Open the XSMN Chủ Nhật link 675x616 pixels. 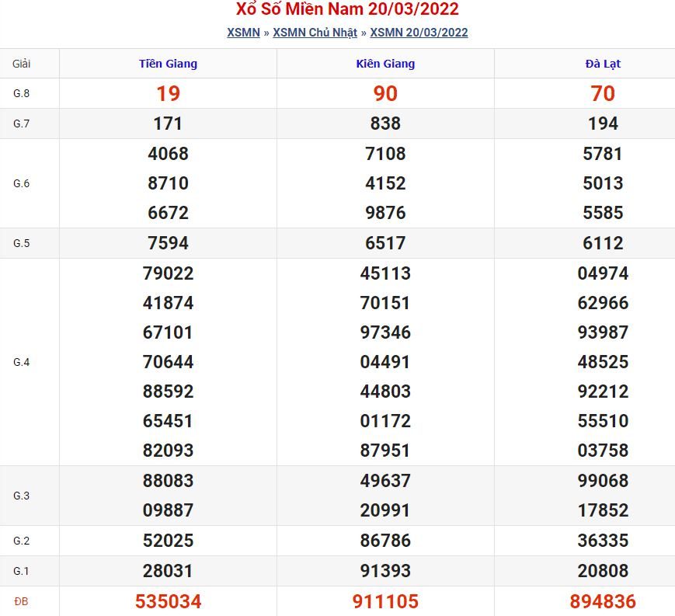tap(315, 33)
